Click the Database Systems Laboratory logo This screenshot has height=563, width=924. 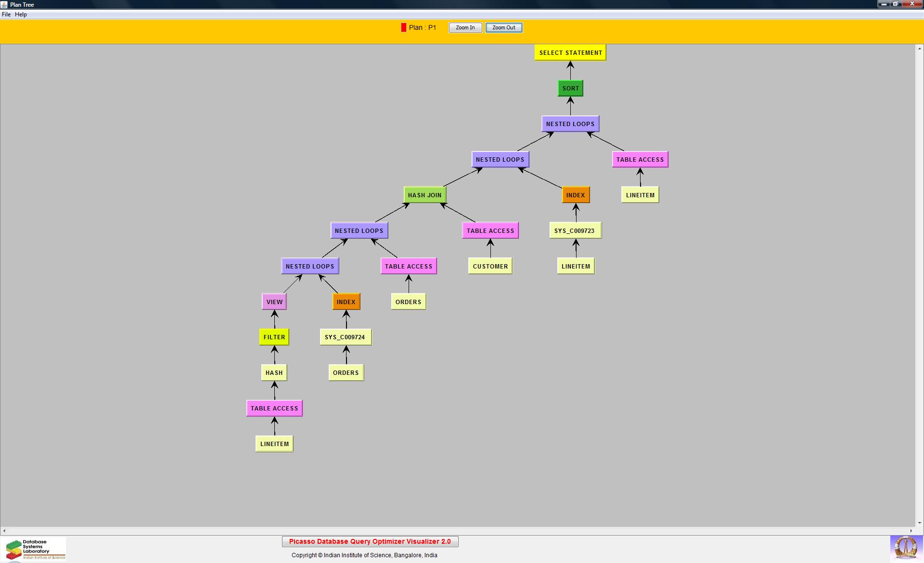(34, 549)
